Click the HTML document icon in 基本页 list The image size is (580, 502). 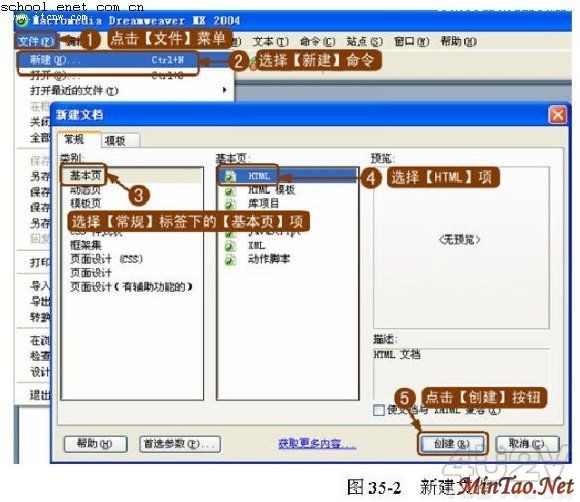231,176
